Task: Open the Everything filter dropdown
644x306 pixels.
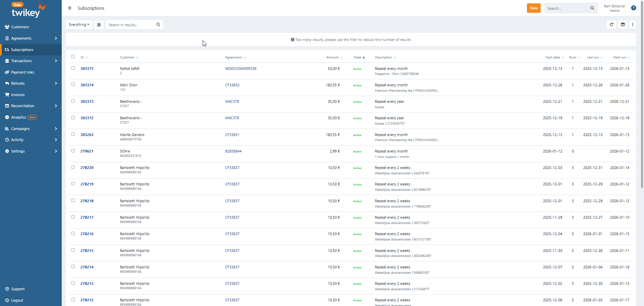Action: tap(79, 25)
